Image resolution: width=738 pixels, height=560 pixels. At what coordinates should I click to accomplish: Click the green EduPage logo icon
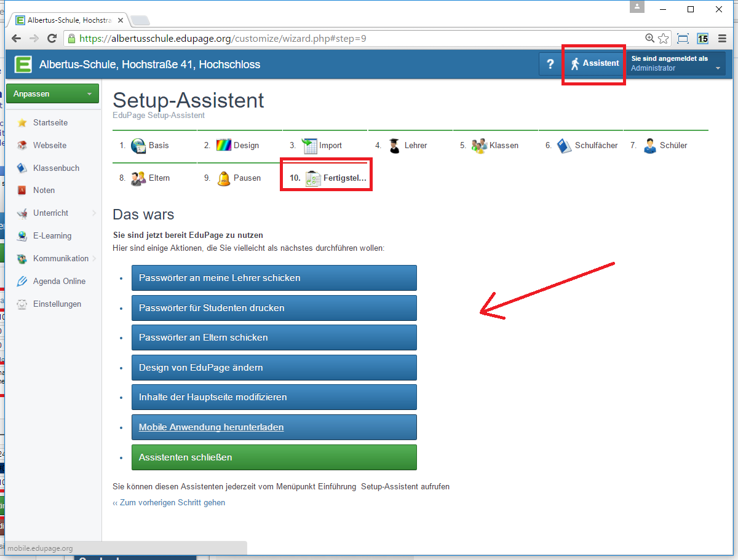coord(24,65)
